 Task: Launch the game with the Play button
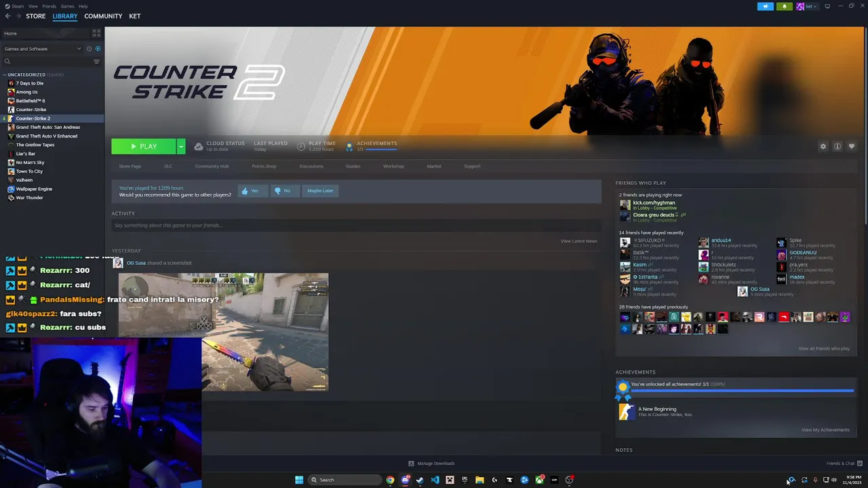coord(144,146)
